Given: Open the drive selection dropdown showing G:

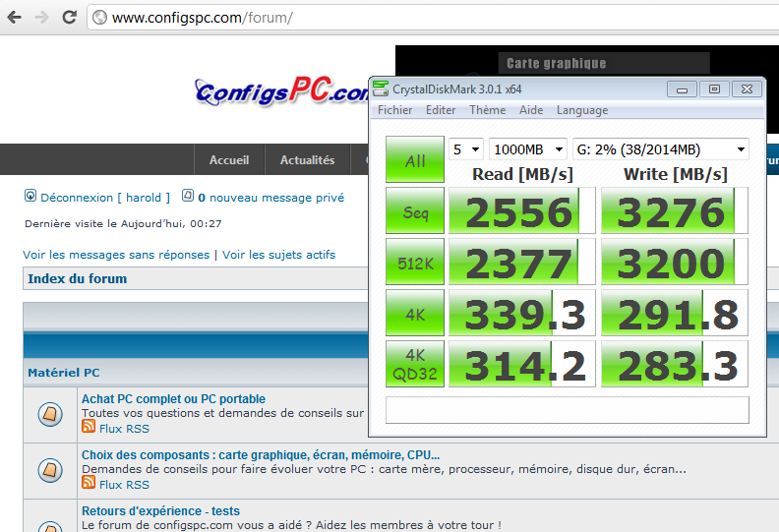Looking at the screenshot, I should [x=660, y=149].
